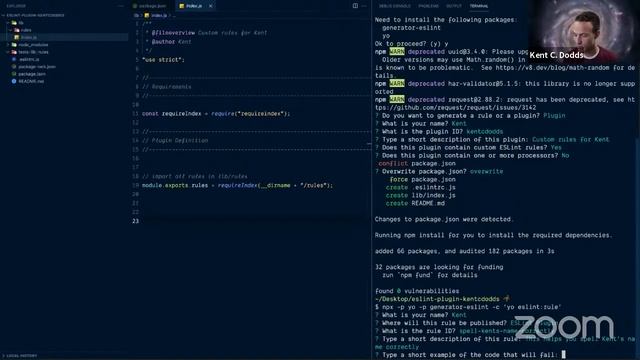Click the README.md info file icon
Image resolution: width=640 pixels, height=360 pixels.
click(x=14, y=81)
